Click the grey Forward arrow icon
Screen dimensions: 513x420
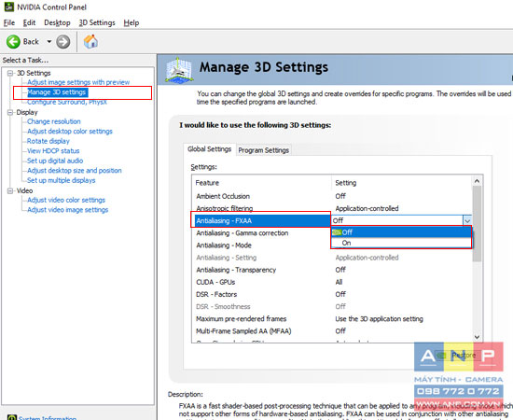pos(62,42)
